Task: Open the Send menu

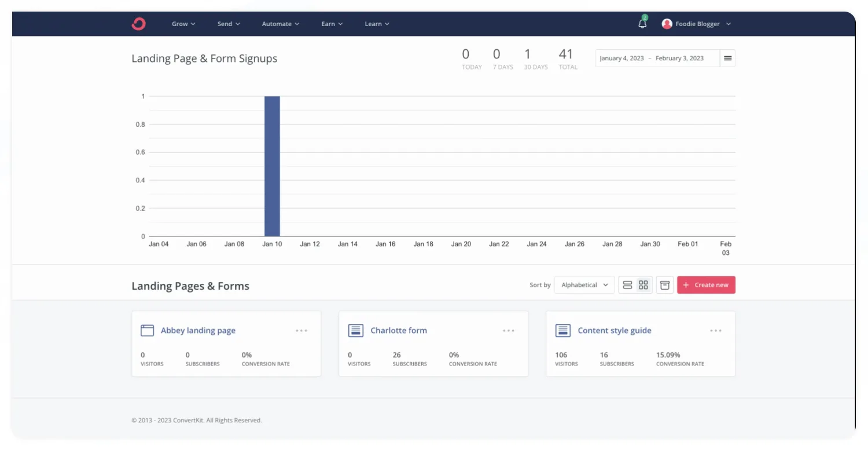Action: [229, 24]
